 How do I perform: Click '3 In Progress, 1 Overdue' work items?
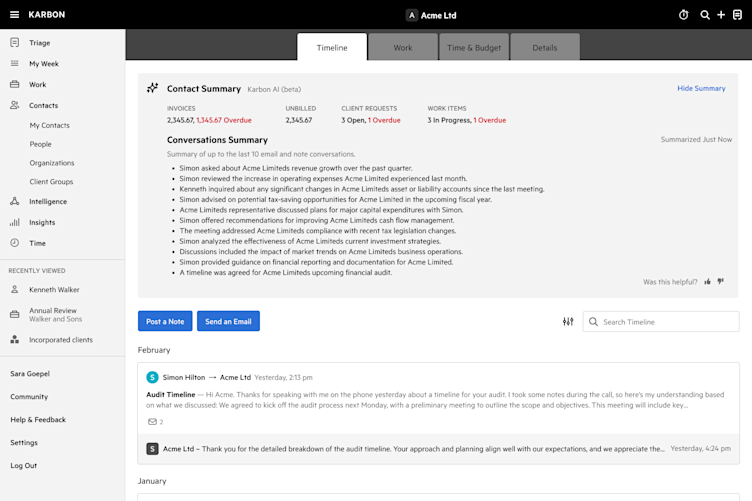467,120
